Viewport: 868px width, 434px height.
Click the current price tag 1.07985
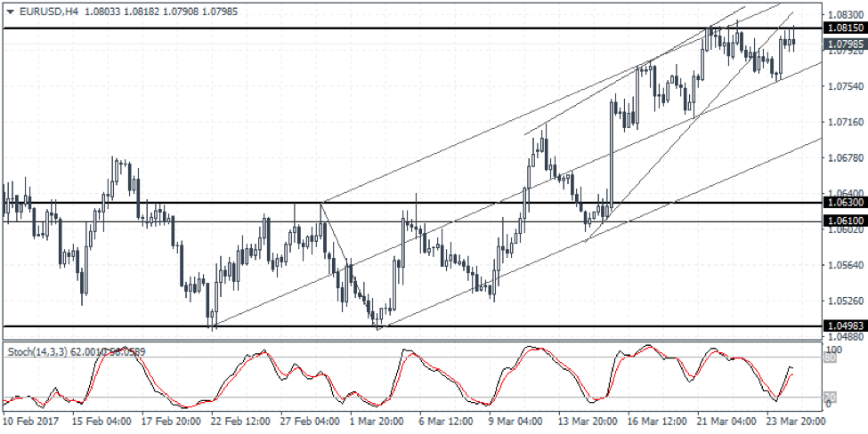pyautogui.click(x=842, y=44)
